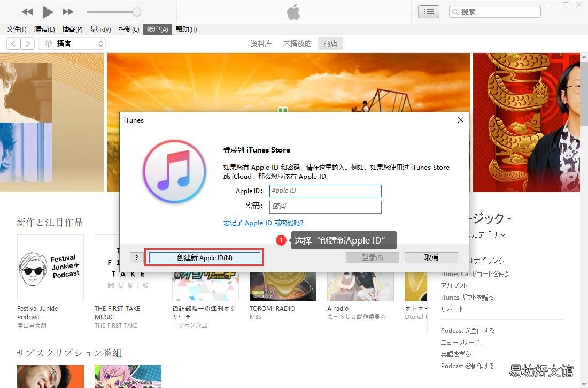Open the サポート link
This screenshot has height=388, width=588.
(x=452, y=309)
